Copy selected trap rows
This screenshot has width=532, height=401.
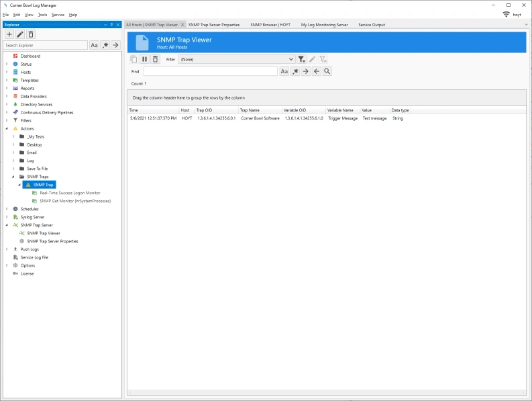tap(134, 59)
